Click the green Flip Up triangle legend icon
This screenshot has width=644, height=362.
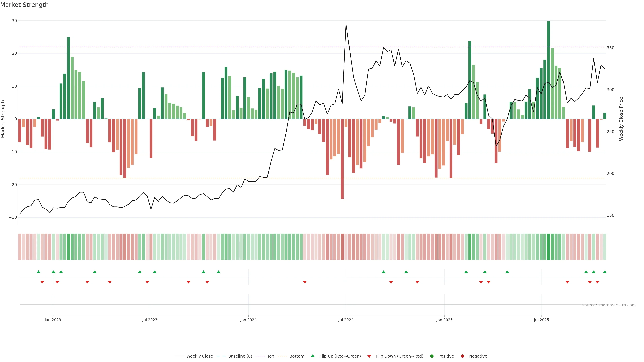(x=312, y=356)
